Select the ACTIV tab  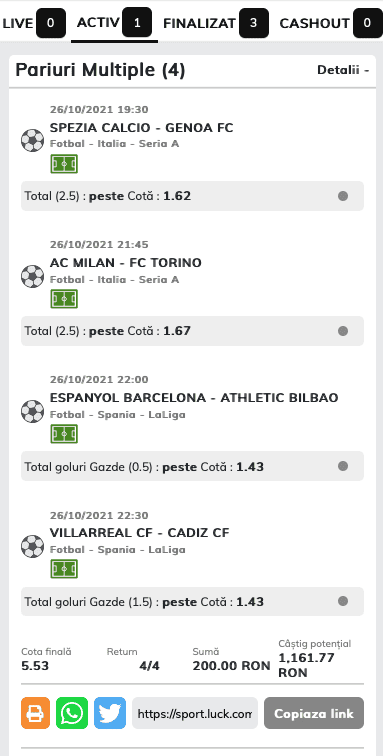(x=114, y=23)
